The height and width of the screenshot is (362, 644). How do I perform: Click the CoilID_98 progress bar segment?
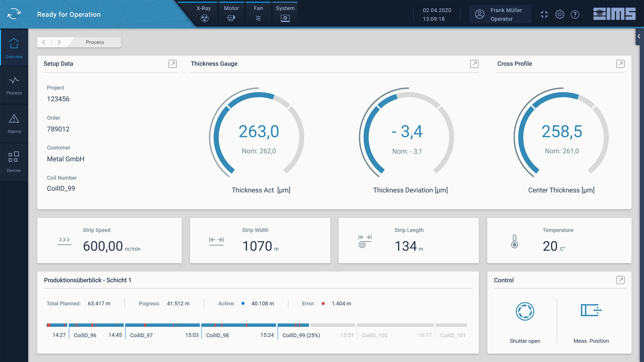pos(239,325)
